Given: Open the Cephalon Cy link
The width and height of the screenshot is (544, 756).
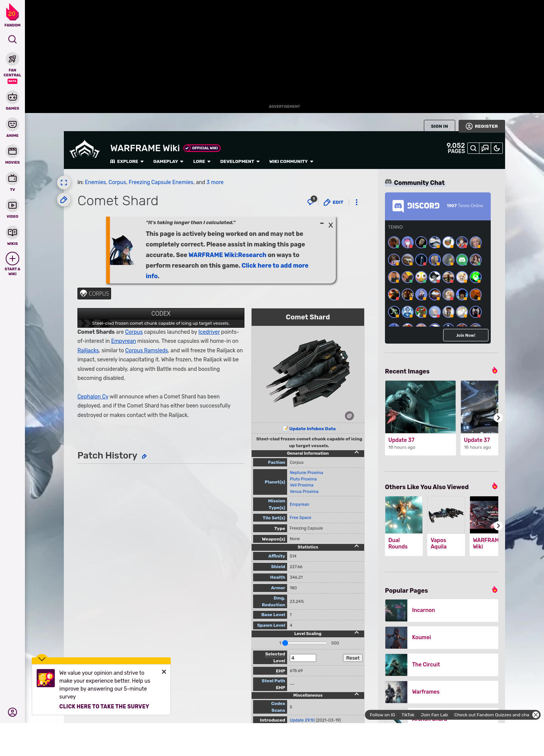Looking at the screenshot, I should coord(93,397).
